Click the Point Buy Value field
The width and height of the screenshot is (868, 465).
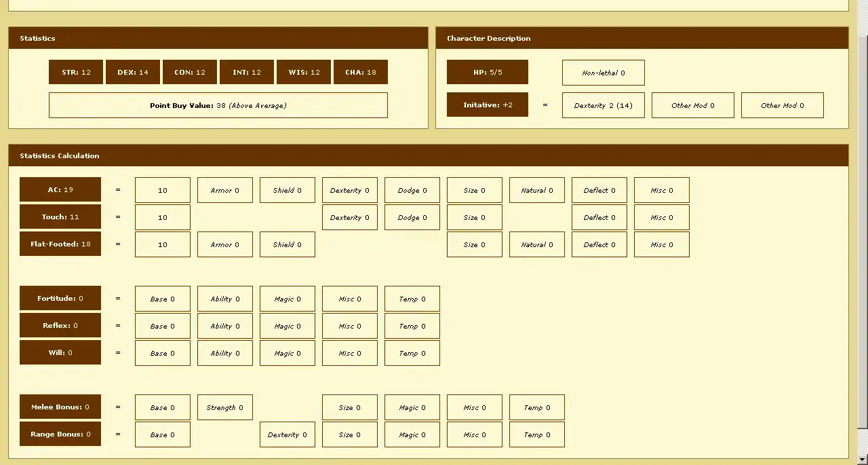tap(218, 105)
